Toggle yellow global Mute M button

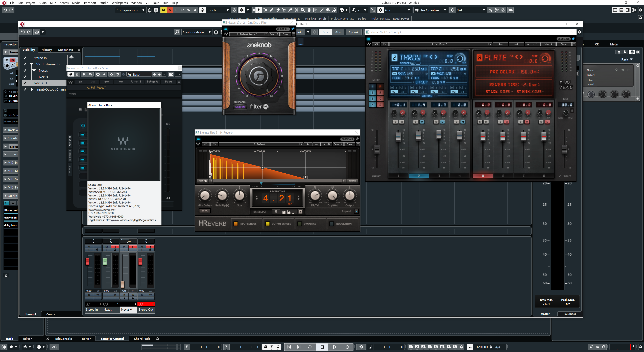coord(163,10)
